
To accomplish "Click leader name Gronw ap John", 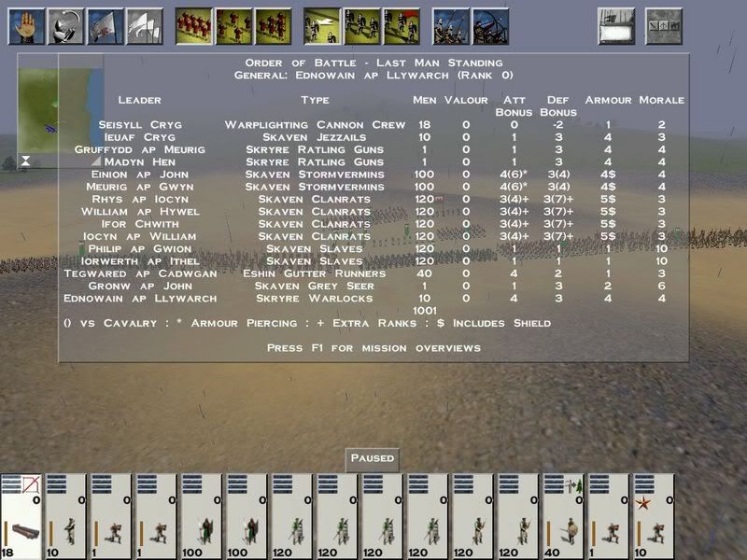I will [x=140, y=286].
